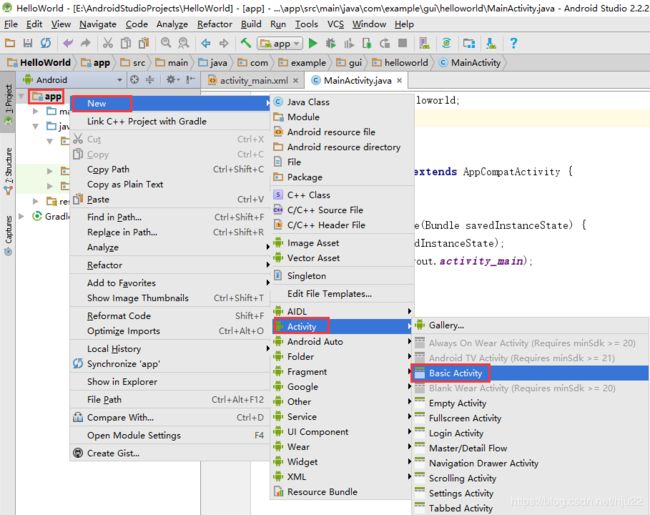Expand the Fragment submenu

[x=342, y=372]
